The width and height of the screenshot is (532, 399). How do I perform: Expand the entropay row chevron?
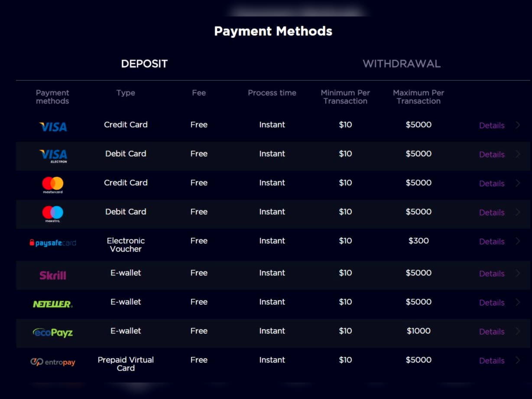click(x=518, y=360)
